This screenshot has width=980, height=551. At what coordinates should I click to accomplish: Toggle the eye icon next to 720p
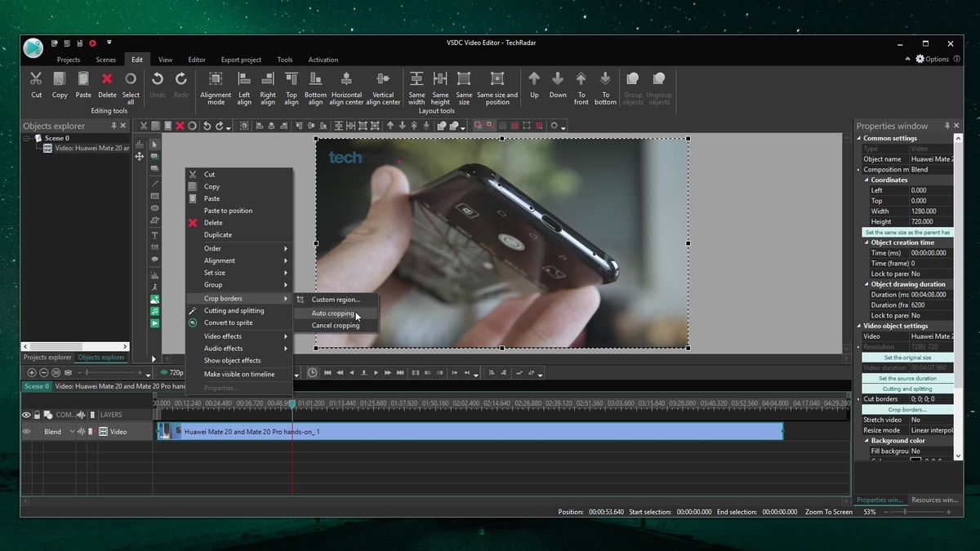(163, 373)
